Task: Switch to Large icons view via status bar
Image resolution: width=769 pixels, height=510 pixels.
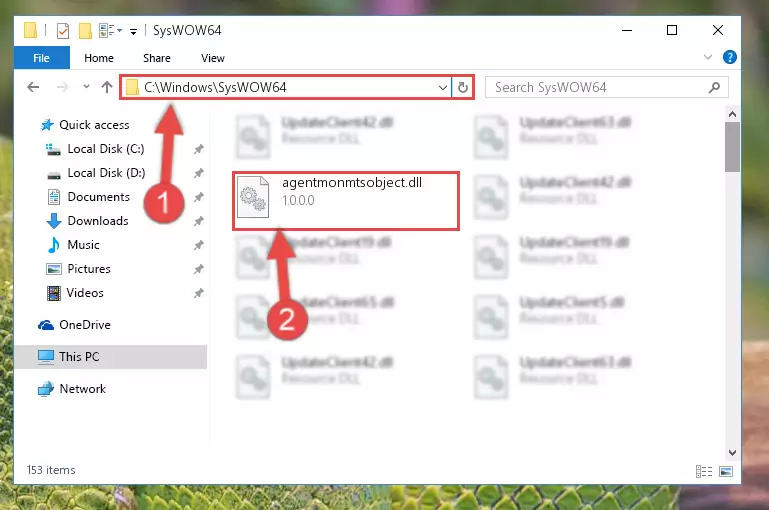Action: (726, 472)
